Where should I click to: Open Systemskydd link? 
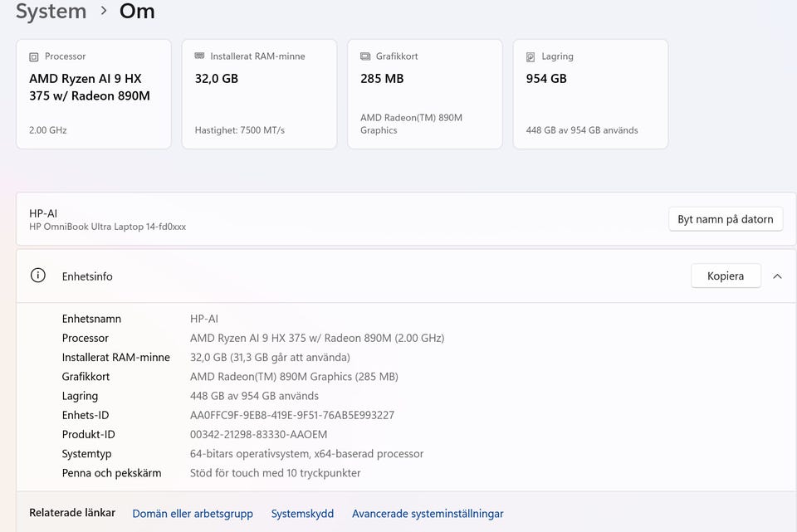[x=302, y=514]
